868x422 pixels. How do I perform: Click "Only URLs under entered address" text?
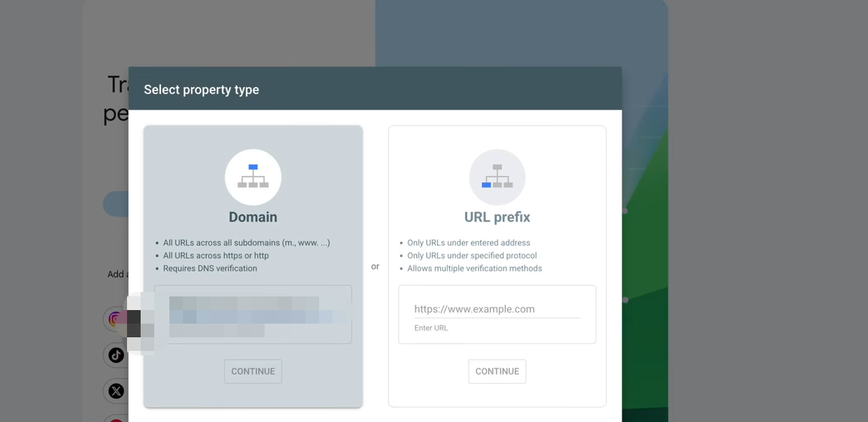(x=469, y=243)
